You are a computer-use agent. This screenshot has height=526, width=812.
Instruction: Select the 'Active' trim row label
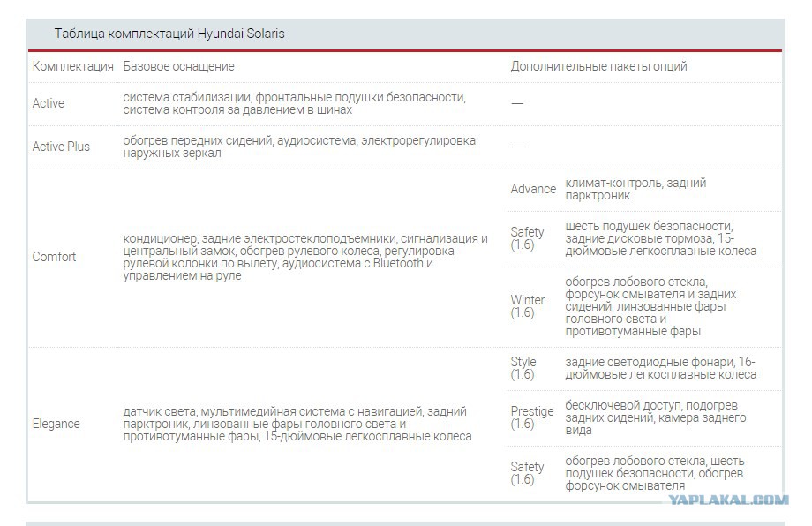click(x=49, y=103)
